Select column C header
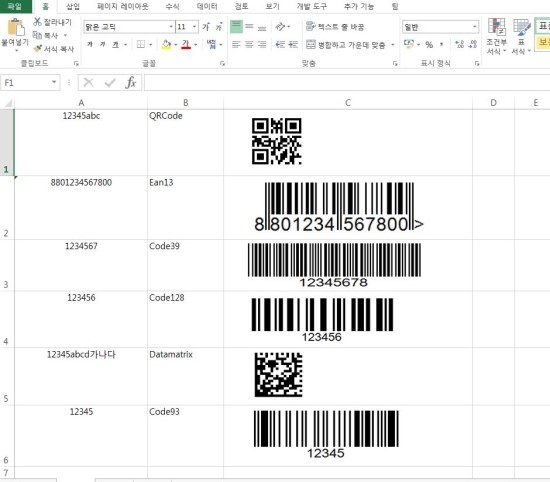Image resolution: width=550 pixels, height=482 pixels. [348, 103]
